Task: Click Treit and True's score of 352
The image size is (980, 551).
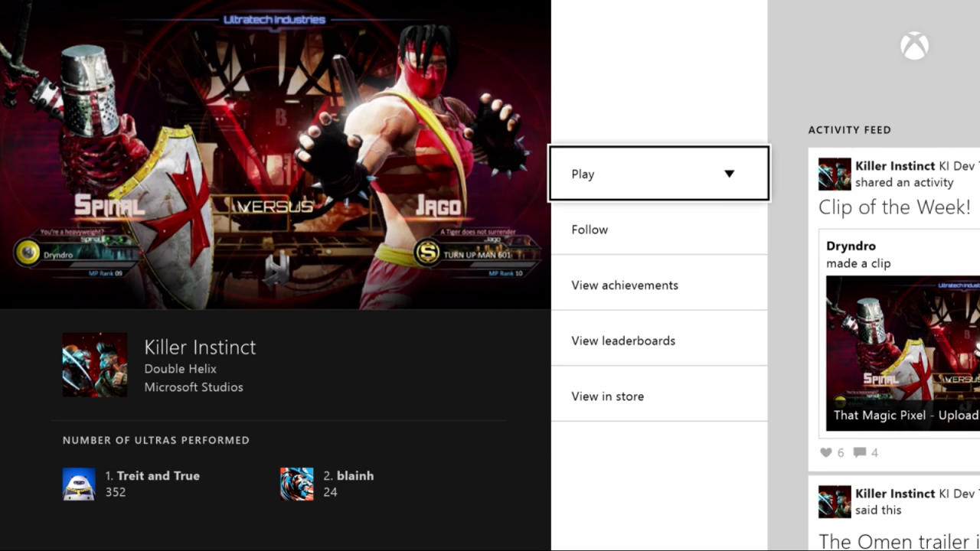Action: [x=115, y=492]
